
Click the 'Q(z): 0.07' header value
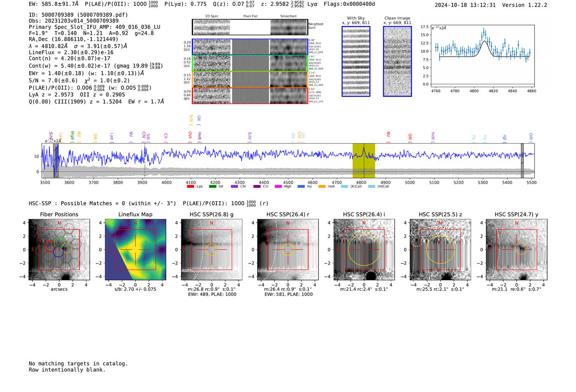click(228, 4)
